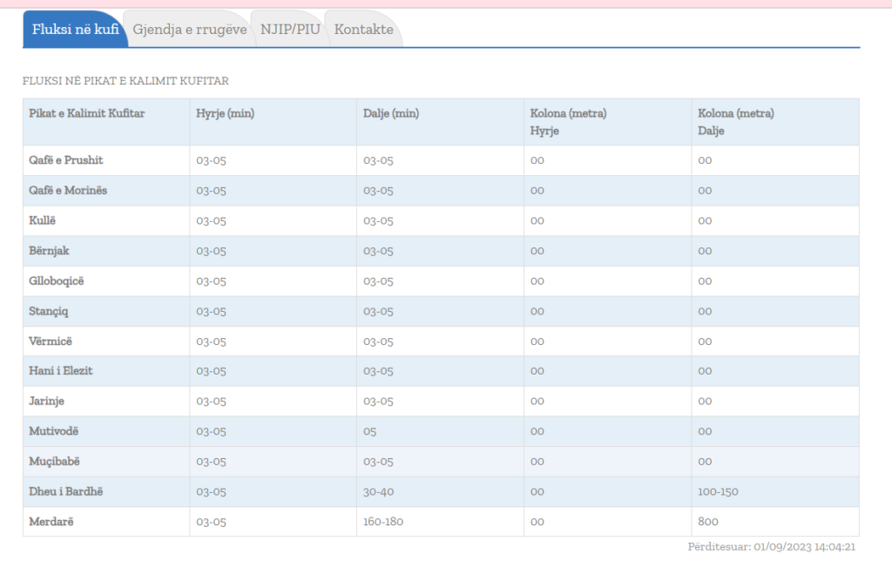892x588 pixels.
Task: Open the NJIP/PIU tab
Action: pyautogui.click(x=290, y=29)
